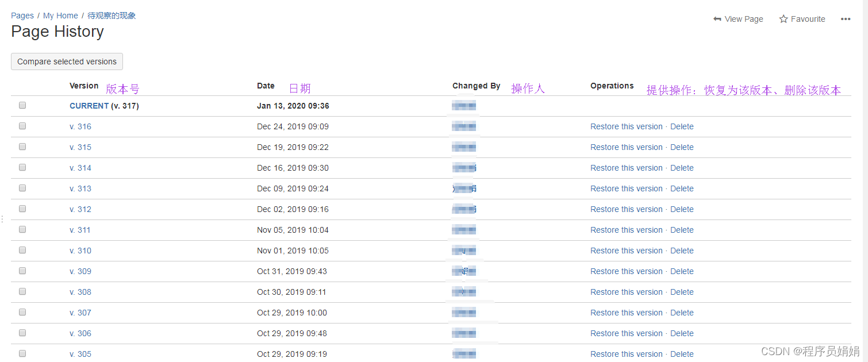
Task: Click the Favourite star icon
Action: click(x=783, y=19)
